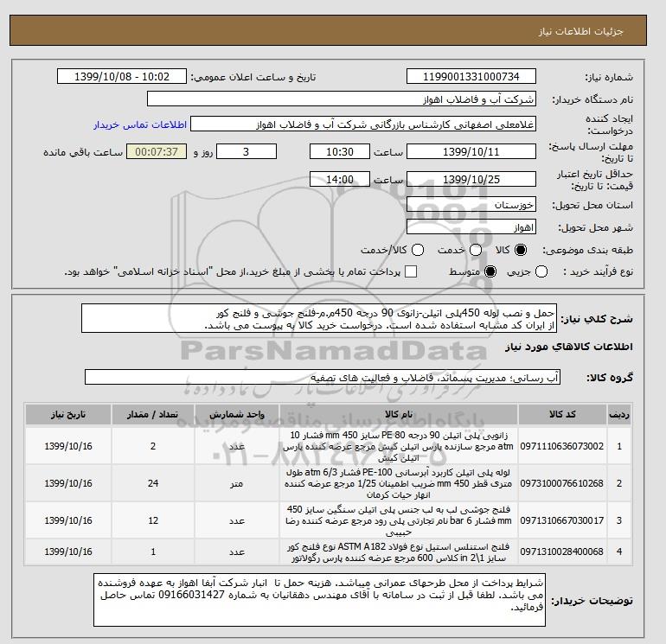This screenshot has width=666, height=644.
Task: Select the کالا radio button
Action: (521, 250)
